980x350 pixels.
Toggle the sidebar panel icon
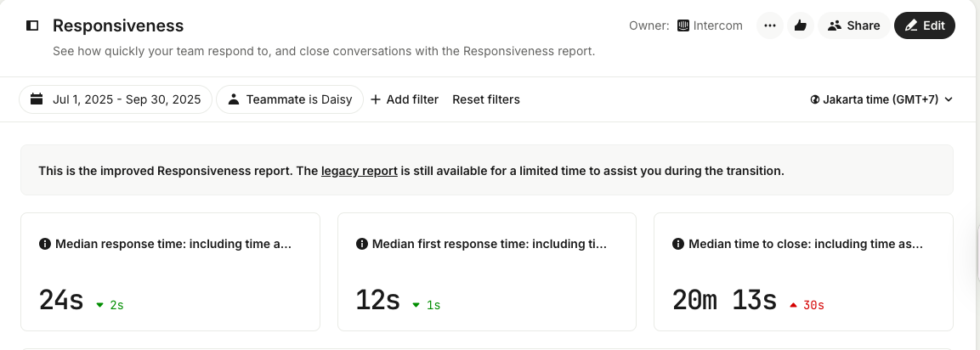(x=32, y=25)
